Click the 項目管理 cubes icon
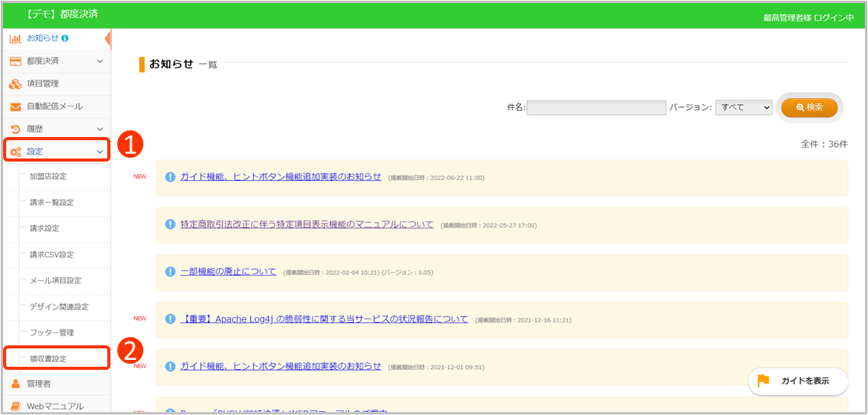Image resolution: width=868 pixels, height=415 pixels. click(15, 84)
